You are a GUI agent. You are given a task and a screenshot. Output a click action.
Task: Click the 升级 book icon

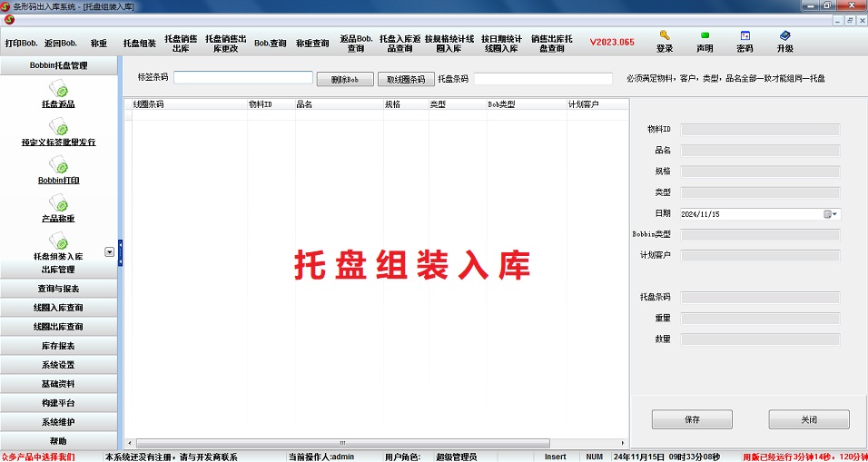pyautogui.click(x=784, y=36)
